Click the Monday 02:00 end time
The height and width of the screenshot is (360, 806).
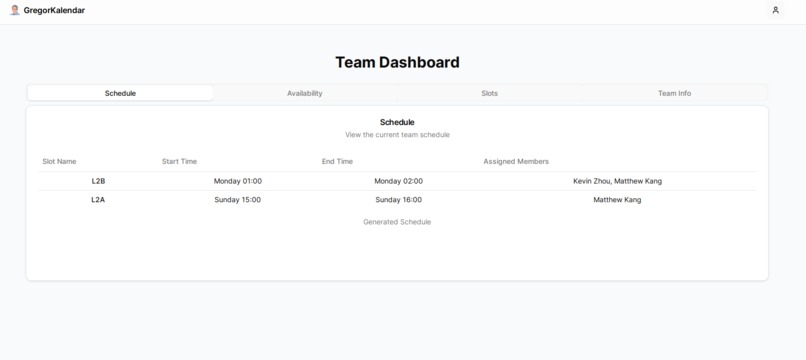click(x=398, y=181)
